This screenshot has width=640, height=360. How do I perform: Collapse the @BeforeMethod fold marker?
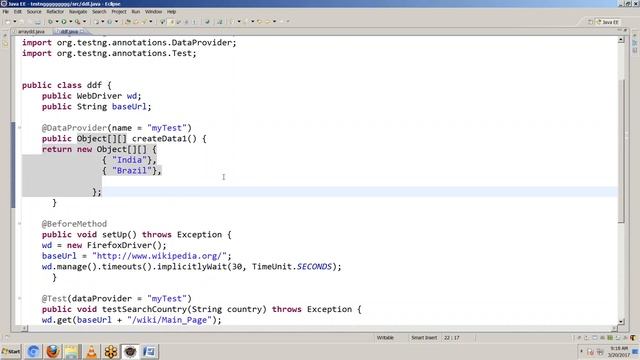pos(19,224)
